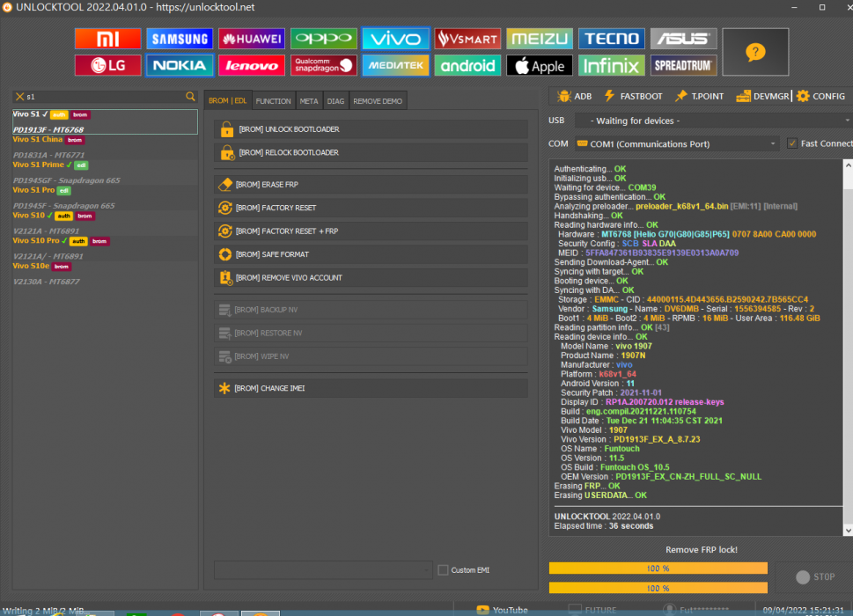Viewport: 853px width, 616px height.
Task: Open the META tab
Action: 309,101
